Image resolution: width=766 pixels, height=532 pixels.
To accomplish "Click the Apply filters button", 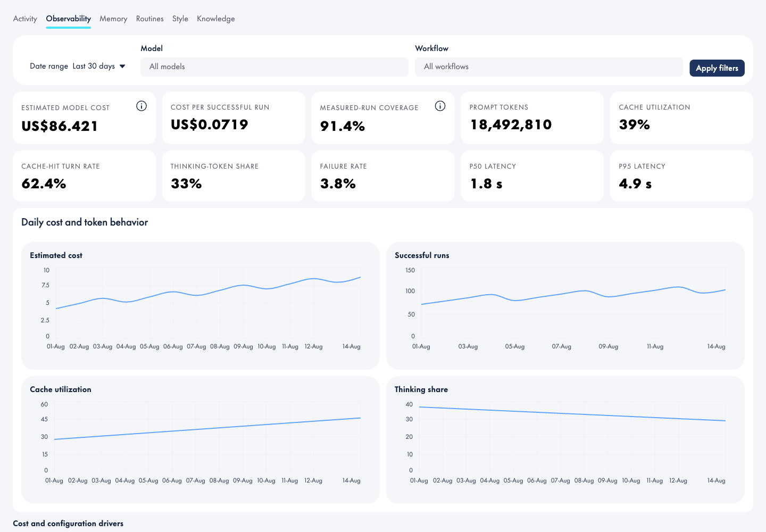I will point(717,68).
